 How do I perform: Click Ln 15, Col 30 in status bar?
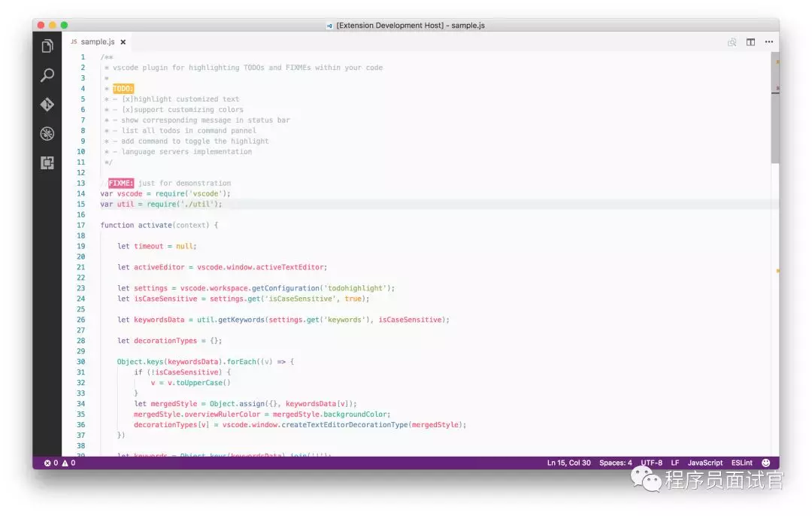(568, 463)
